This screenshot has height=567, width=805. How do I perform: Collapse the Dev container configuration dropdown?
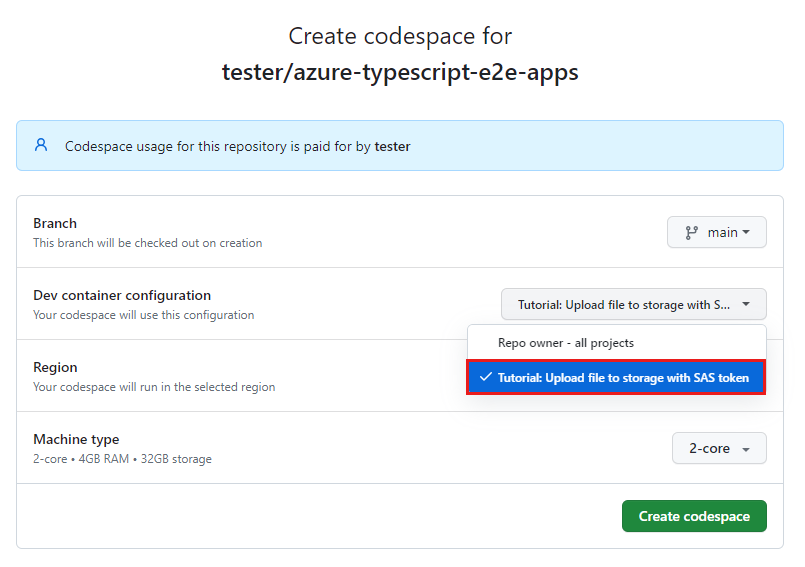tap(633, 304)
